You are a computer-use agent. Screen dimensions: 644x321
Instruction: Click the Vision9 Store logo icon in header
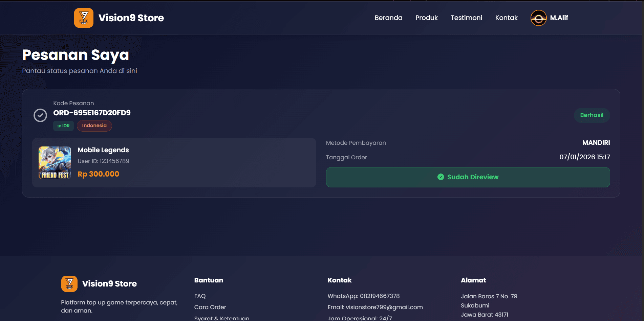pos(84,18)
